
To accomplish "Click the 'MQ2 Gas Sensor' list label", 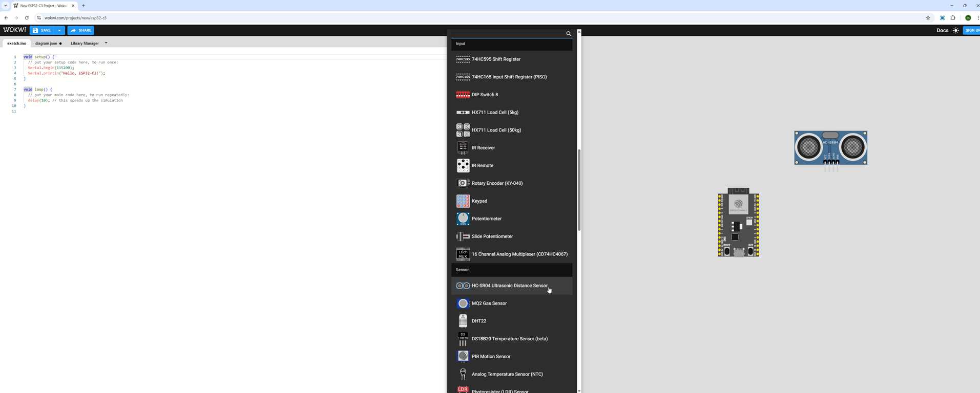I will pos(489,303).
